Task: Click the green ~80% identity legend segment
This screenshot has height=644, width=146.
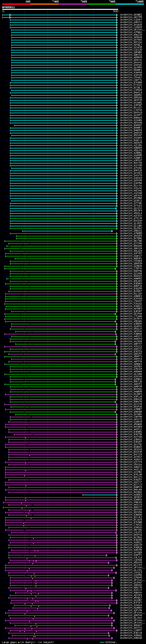Action: (x=101, y=4)
